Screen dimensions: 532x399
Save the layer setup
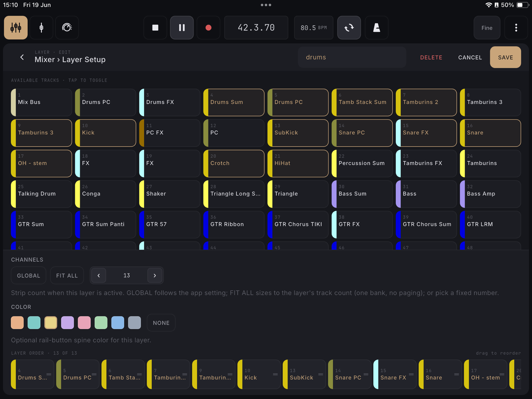pyautogui.click(x=505, y=57)
